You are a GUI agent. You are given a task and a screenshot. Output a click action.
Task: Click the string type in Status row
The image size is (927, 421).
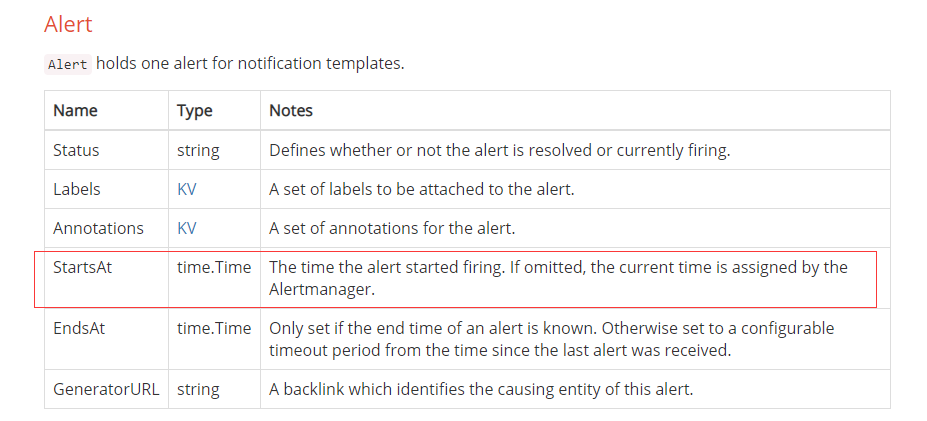pyautogui.click(x=198, y=150)
